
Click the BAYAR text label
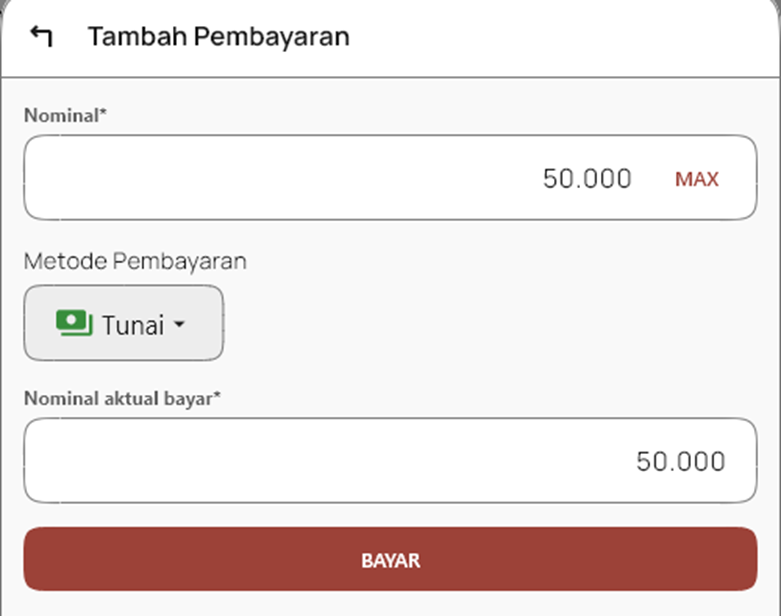[390, 560]
